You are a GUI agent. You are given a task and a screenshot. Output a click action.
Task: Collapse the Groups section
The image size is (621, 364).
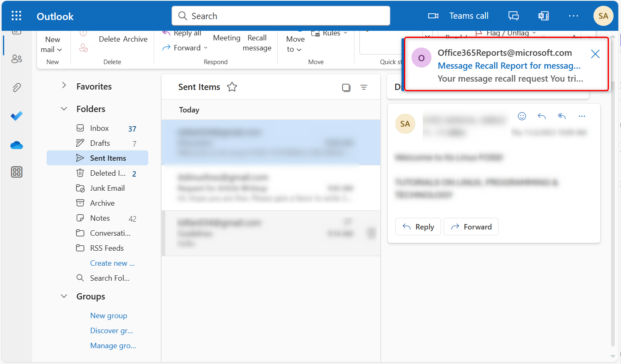(64, 296)
